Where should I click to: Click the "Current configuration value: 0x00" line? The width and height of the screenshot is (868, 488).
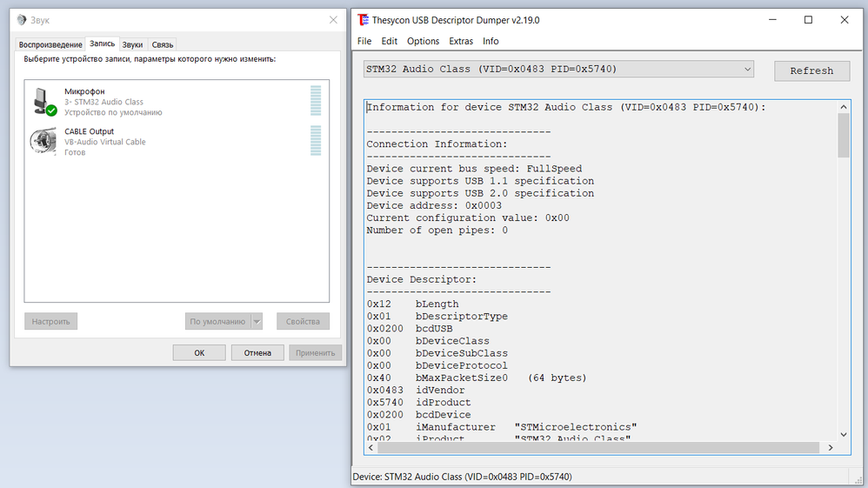coord(468,217)
